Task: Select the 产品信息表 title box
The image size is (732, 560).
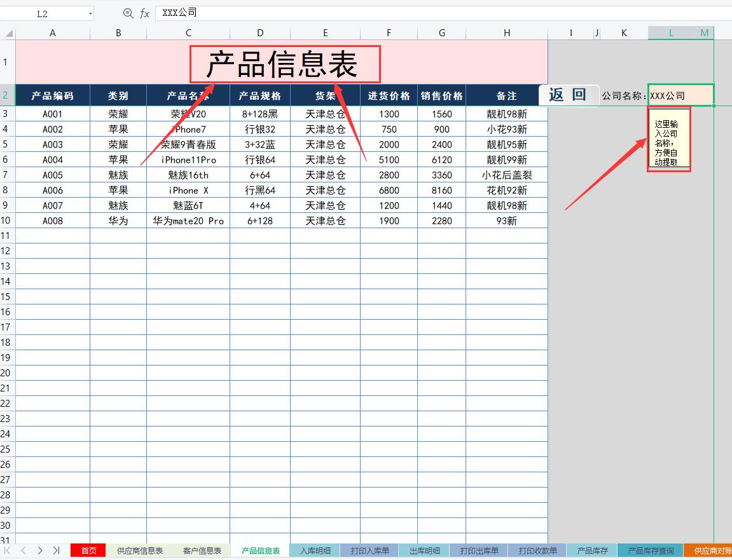Action: pos(284,64)
